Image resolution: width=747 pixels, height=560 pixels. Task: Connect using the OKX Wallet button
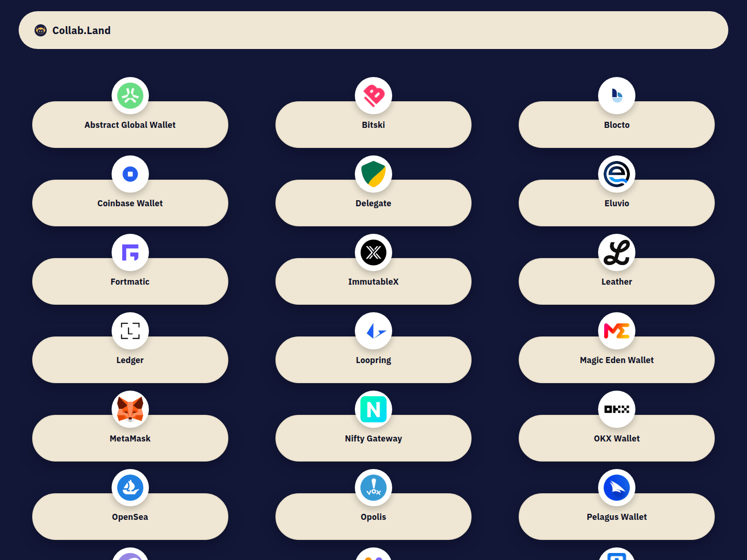[x=617, y=438]
